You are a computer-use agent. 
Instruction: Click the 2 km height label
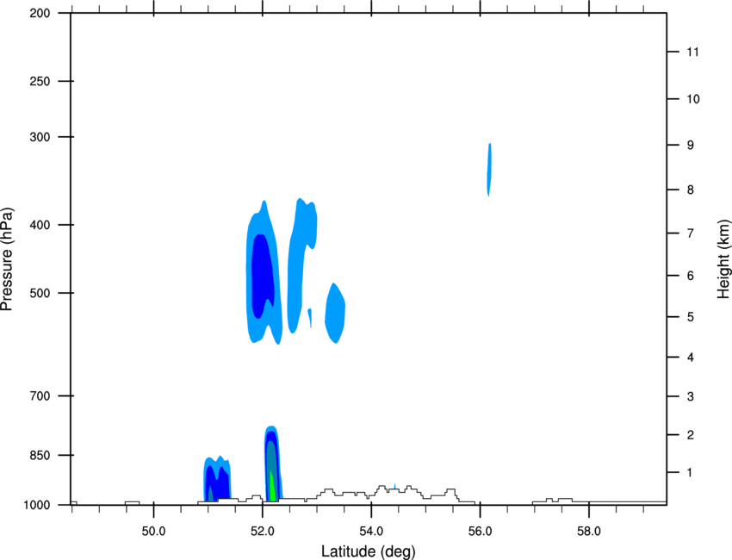pos(691,435)
